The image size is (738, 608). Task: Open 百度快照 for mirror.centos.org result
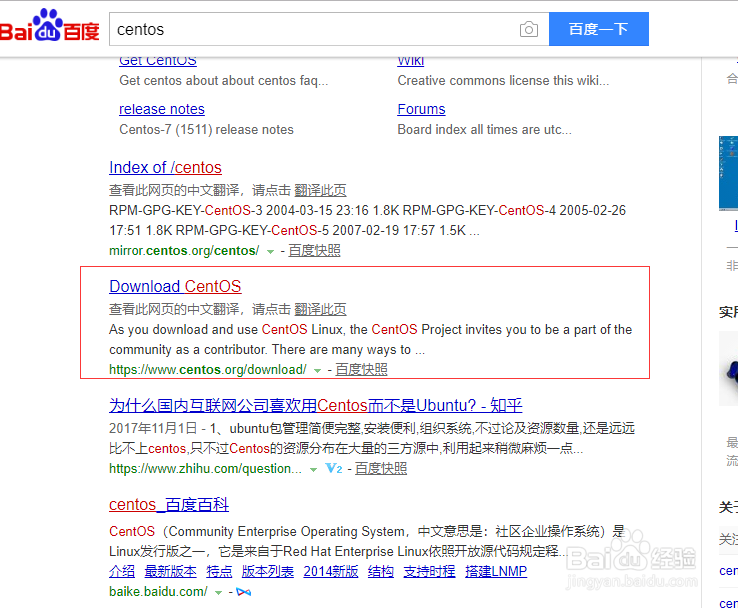point(314,251)
